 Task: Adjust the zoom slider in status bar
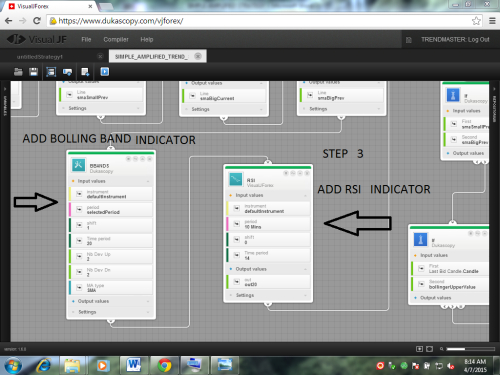[470, 349]
